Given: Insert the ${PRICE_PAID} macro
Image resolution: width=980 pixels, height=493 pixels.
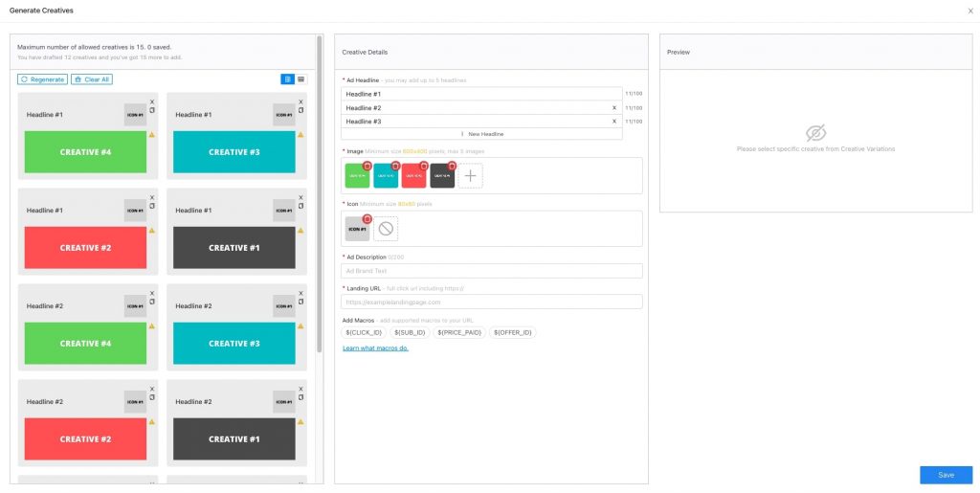Looking at the screenshot, I should (459, 332).
